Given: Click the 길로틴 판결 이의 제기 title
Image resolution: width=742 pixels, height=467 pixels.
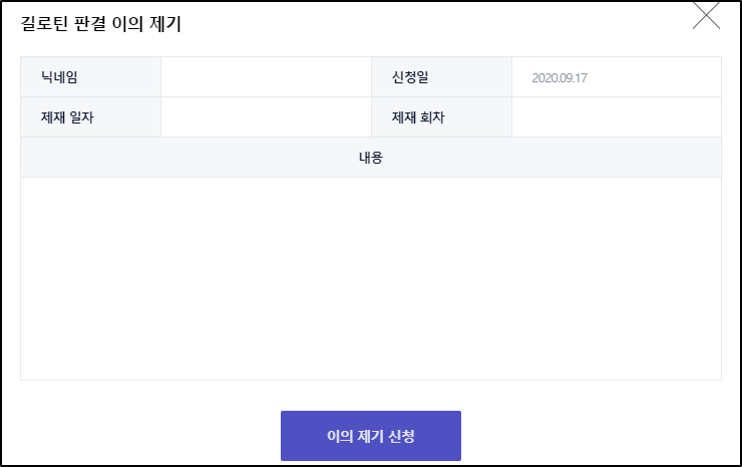Looking at the screenshot, I should click(x=101, y=23).
